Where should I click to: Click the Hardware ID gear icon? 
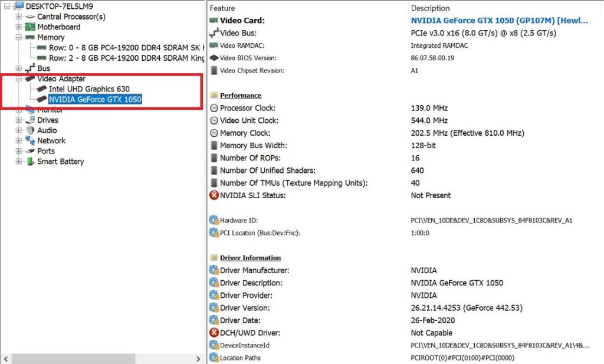214,220
